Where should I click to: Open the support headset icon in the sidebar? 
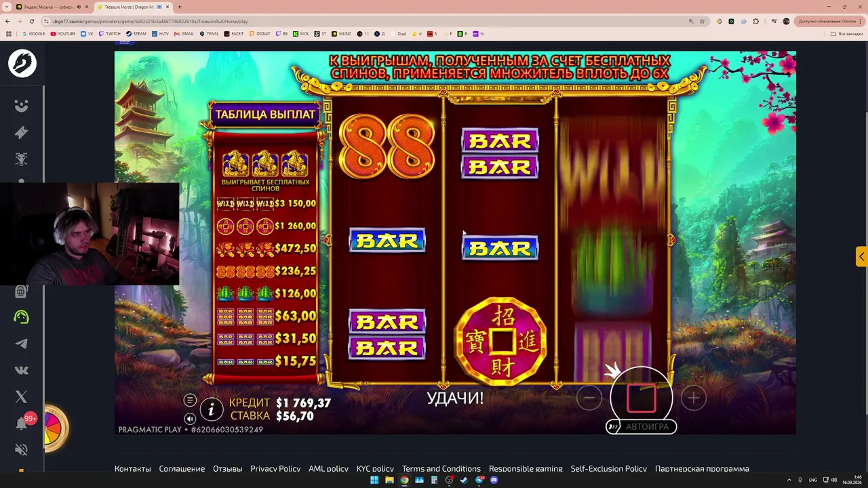(22, 317)
